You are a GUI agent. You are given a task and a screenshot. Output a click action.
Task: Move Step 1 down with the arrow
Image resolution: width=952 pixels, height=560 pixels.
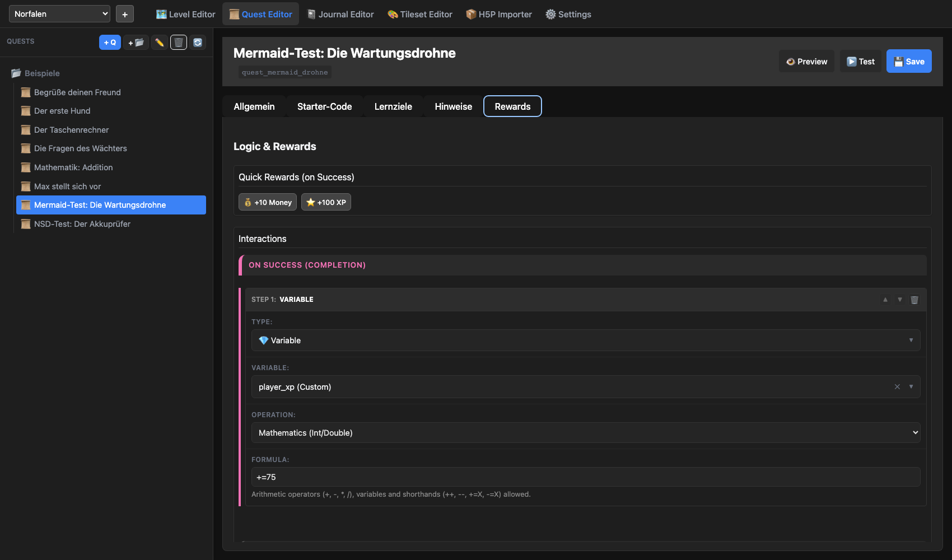(900, 300)
